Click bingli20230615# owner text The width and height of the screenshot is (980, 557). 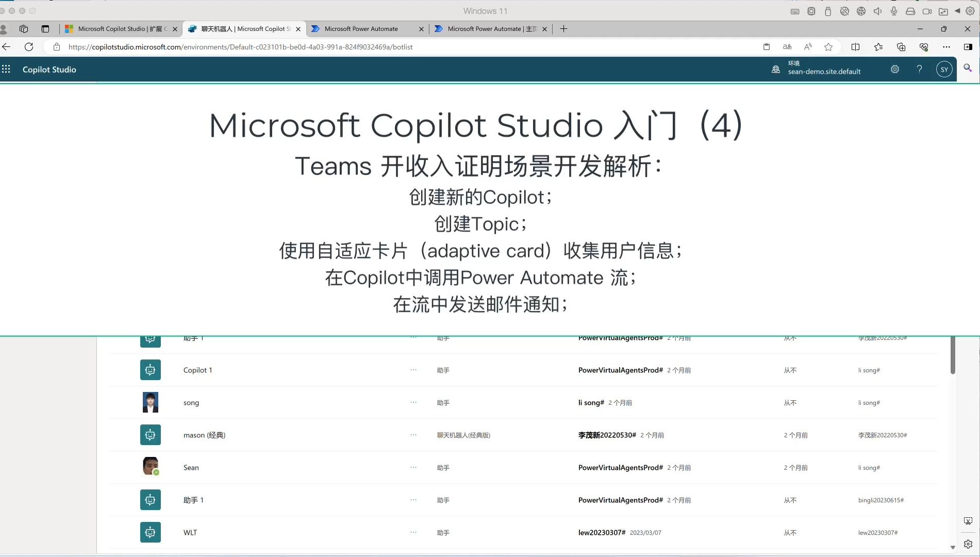(x=881, y=500)
